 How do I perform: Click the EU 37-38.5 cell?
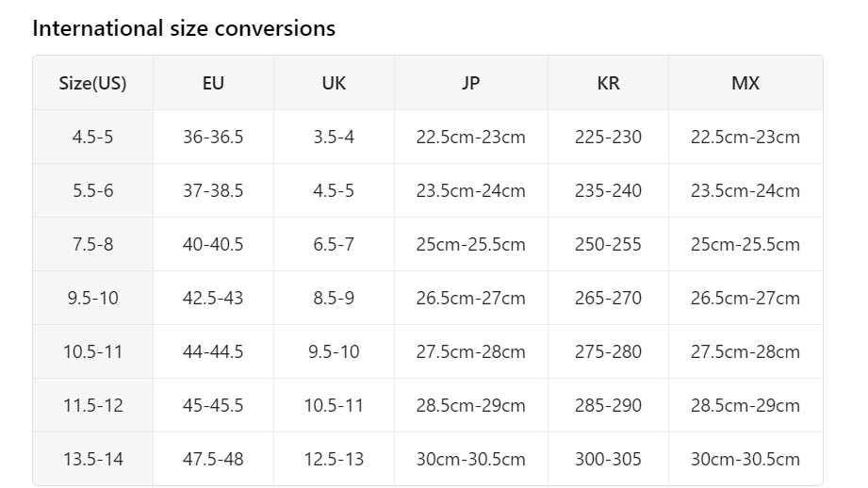(213, 190)
